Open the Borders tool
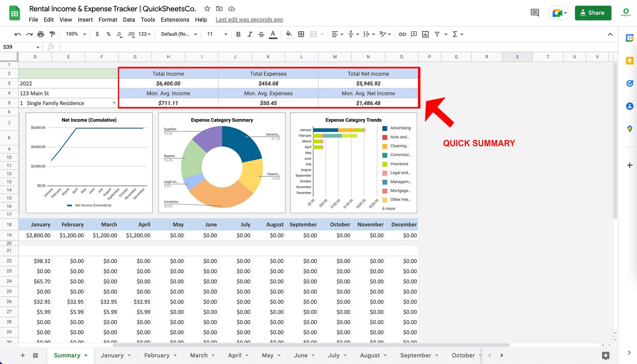The image size is (637, 364). tap(301, 34)
